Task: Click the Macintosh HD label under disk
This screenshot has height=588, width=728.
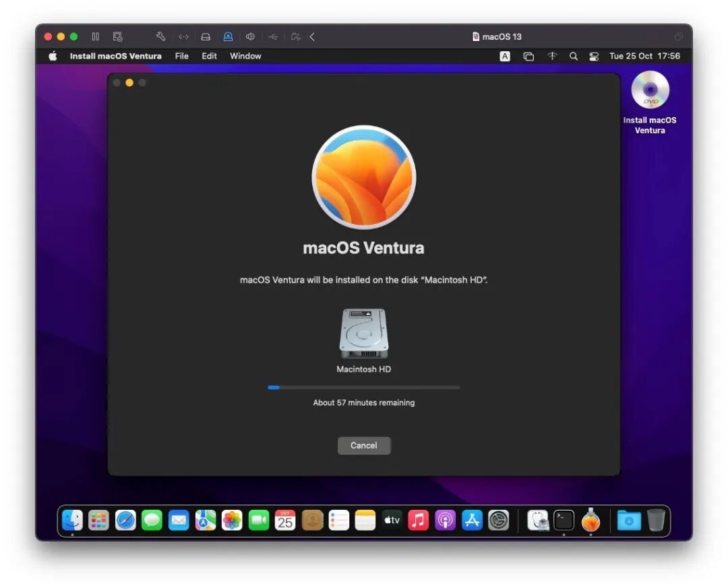Action: (363, 369)
